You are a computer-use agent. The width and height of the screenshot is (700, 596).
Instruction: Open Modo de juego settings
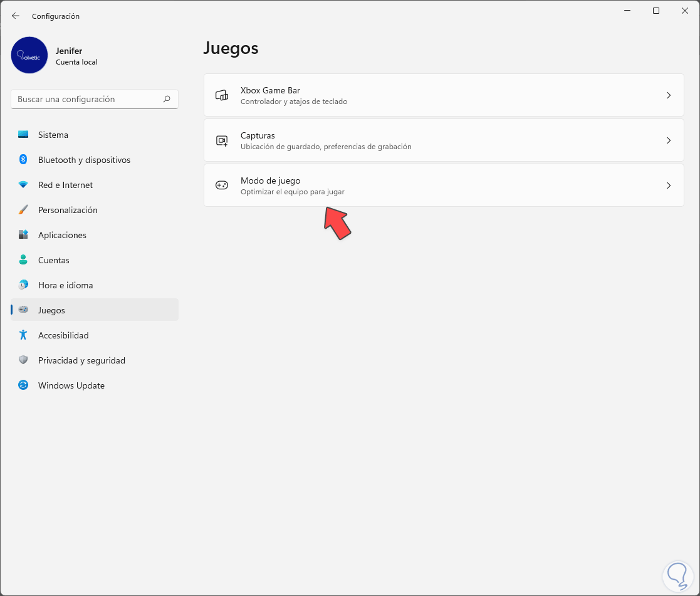pyautogui.click(x=270, y=181)
